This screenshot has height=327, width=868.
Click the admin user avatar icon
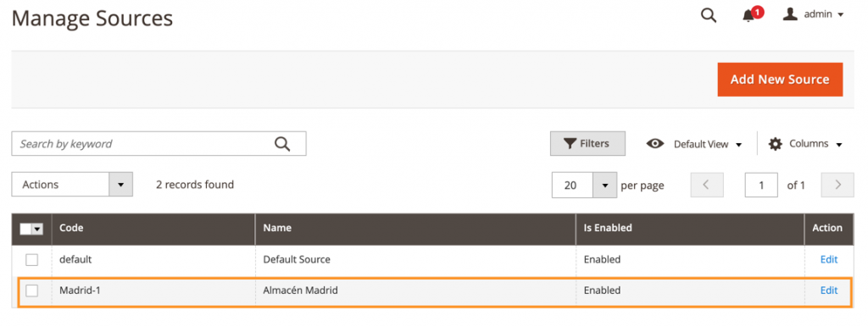pyautogui.click(x=790, y=14)
